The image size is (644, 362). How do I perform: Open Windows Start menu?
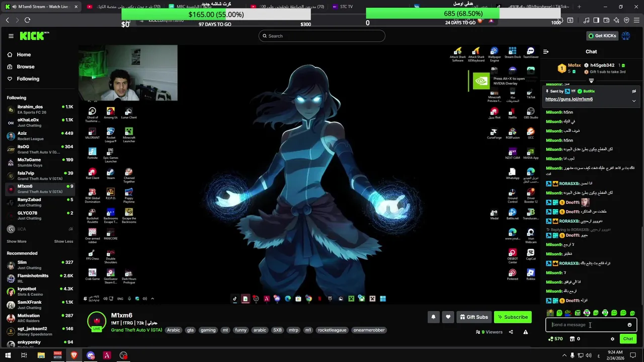[8, 355]
